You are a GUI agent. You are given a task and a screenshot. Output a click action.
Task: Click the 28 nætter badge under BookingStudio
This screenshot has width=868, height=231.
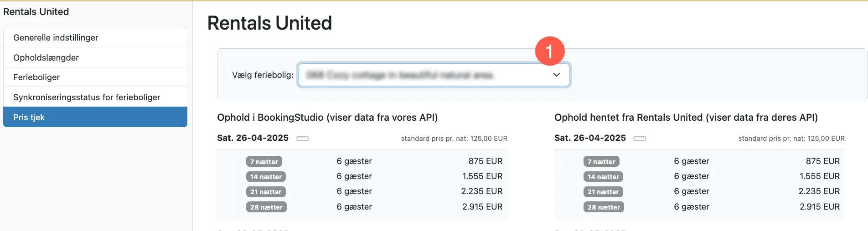tap(266, 207)
